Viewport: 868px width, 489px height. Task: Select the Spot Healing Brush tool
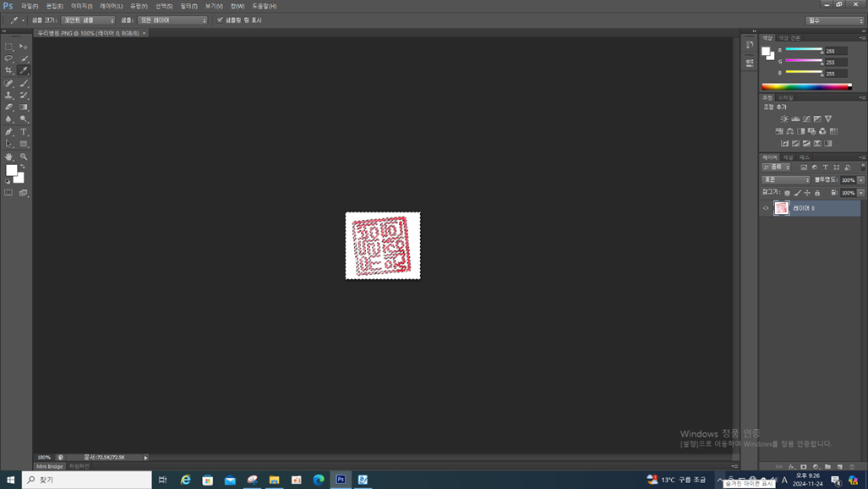click(x=8, y=84)
